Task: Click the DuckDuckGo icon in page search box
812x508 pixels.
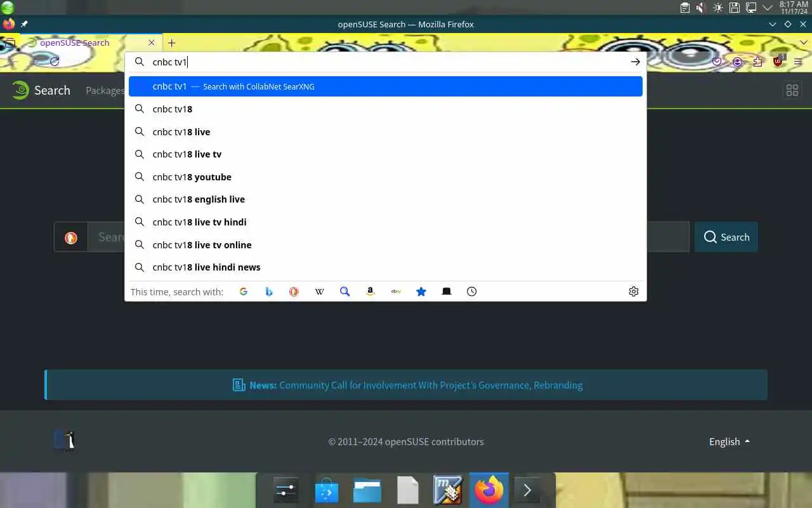Action: coord(71,237)
